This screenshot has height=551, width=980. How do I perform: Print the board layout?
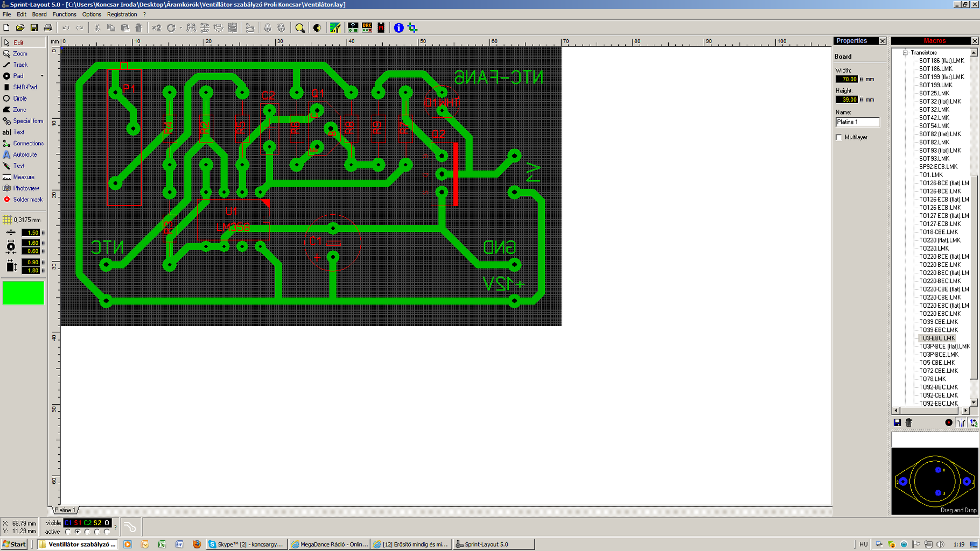[48, 28]
